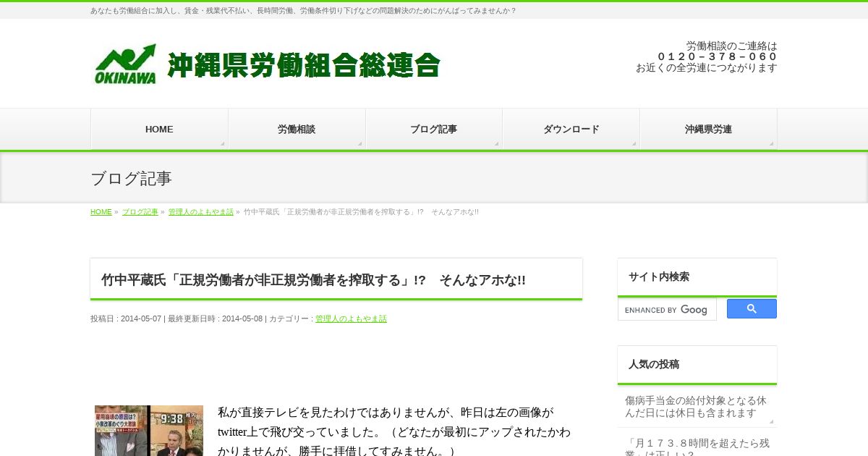Click the blue search magnifier button
Image resolution: width=868 pixels, height=456 pixels.
click(752, 309)
